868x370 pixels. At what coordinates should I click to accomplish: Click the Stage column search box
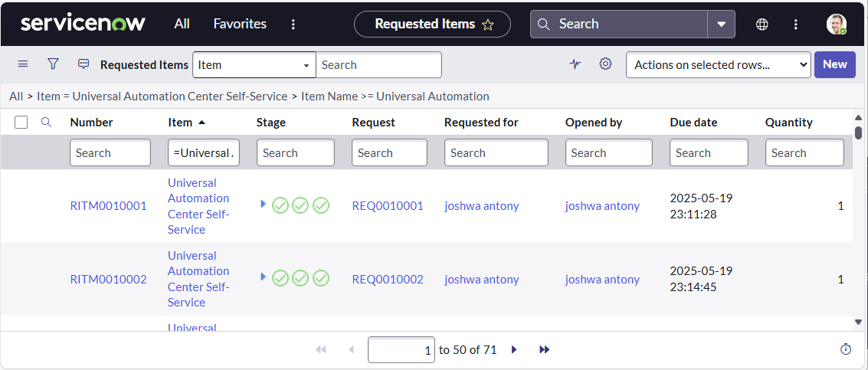[296, 152]
